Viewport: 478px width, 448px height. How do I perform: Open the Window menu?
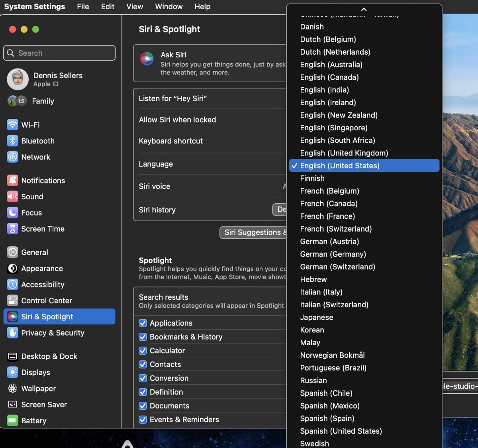tap(168, 7)
